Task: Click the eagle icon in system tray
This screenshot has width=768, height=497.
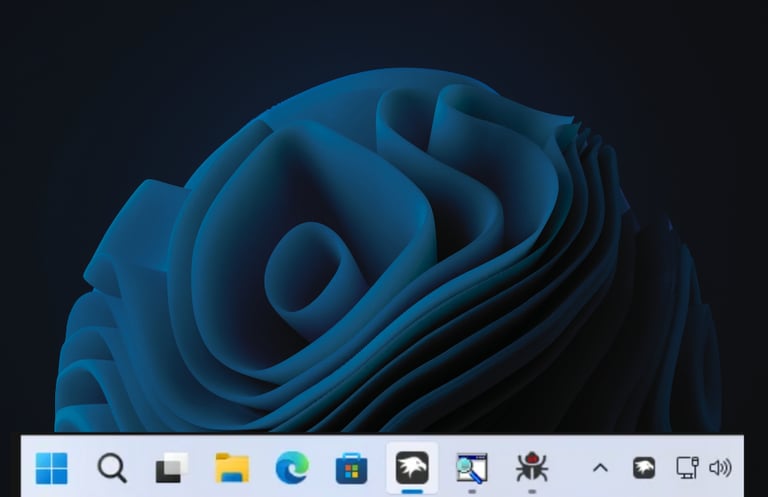Action: coord(644,468)
